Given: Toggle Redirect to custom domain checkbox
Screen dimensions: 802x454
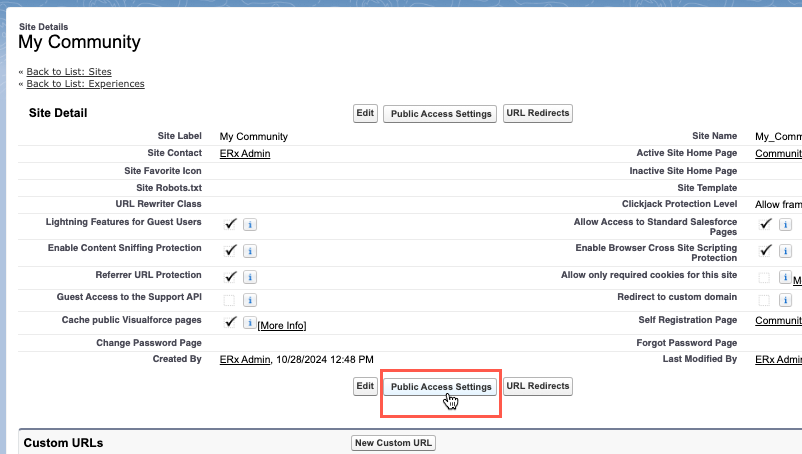Looking at the screenshot, I should 765,300.
